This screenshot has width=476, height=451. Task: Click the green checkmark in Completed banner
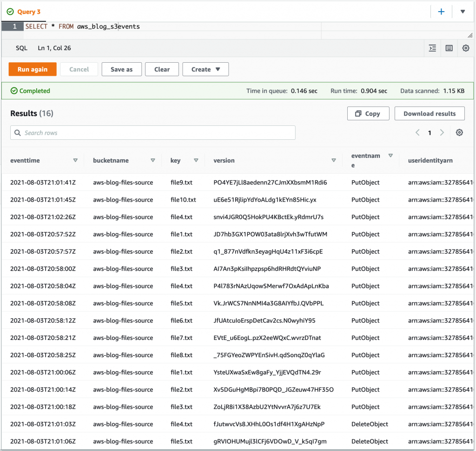[13, 91]
